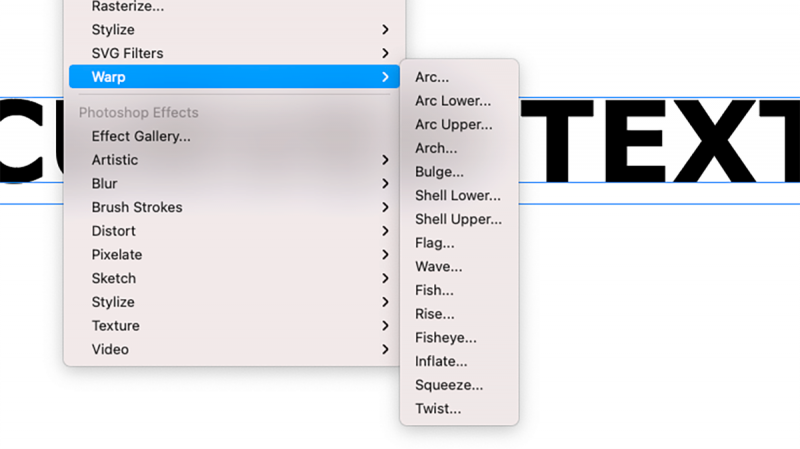
Task: Choose the Inflate warp effect
Action: tap(459, 361)
